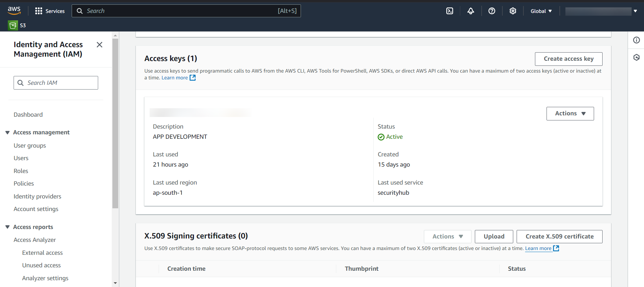This screenshot has height=287, width=644.
Task: Open Roles in sidebar
Action: (x=21, y=171)
